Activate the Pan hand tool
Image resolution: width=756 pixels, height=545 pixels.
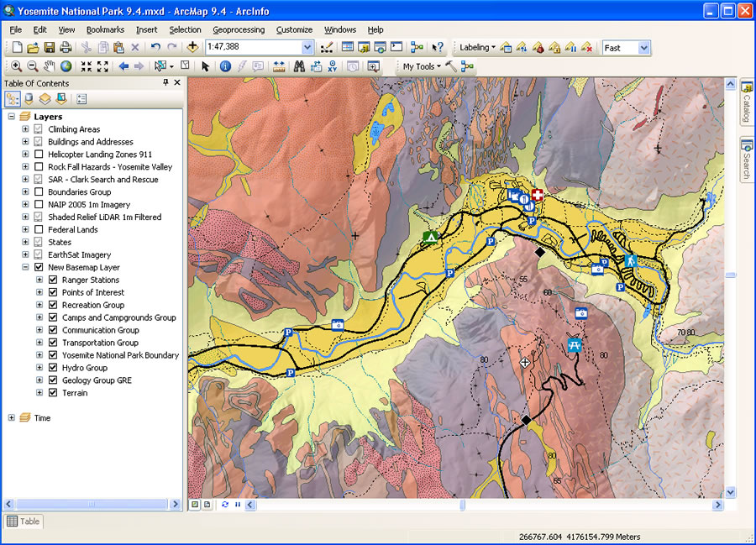tap(50, 66)
